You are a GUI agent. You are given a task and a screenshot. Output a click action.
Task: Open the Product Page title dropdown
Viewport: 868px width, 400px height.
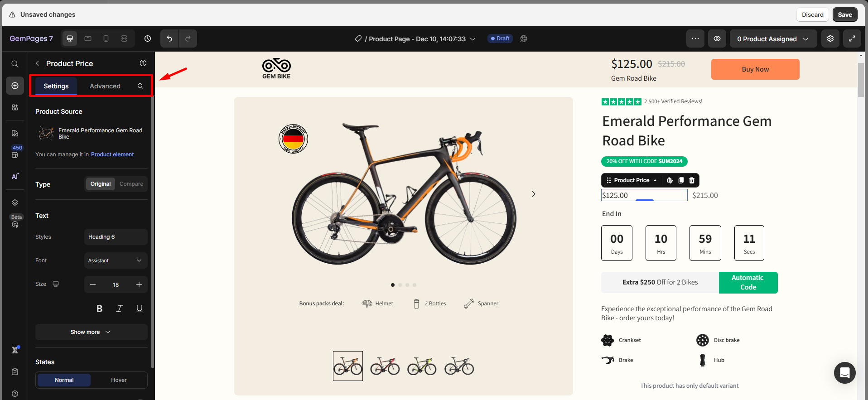(x=473, y=39)
